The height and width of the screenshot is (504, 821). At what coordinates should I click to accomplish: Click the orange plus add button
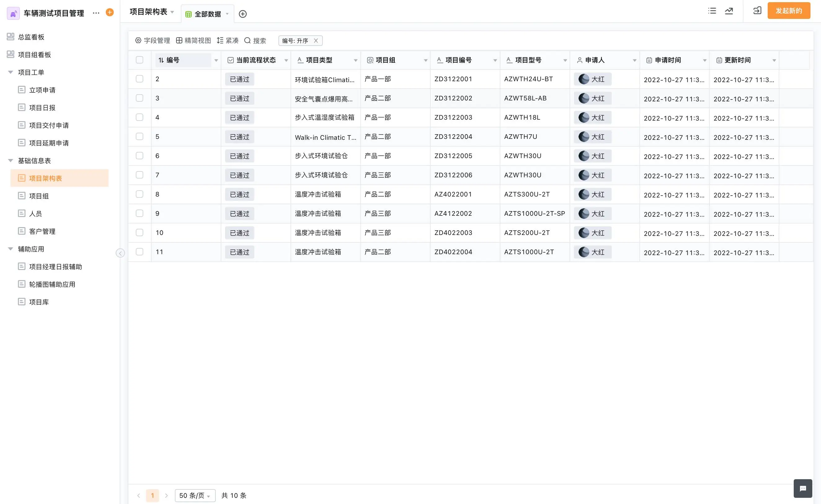pos(110,12)
